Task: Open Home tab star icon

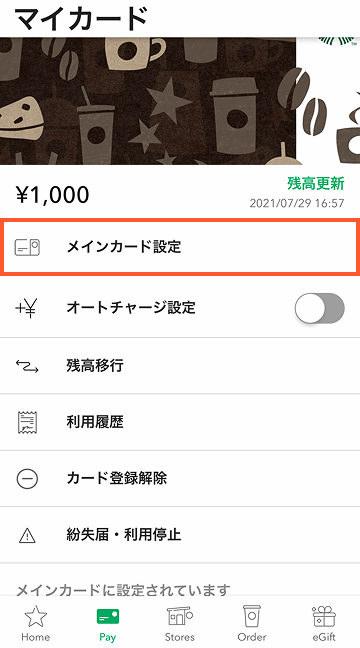Action: coord(36,617)
